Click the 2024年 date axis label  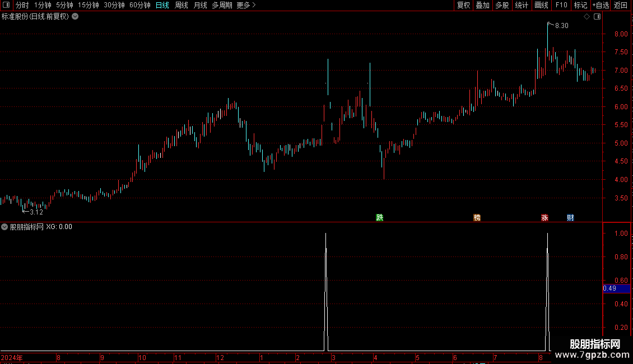click(x=12, y=357)
